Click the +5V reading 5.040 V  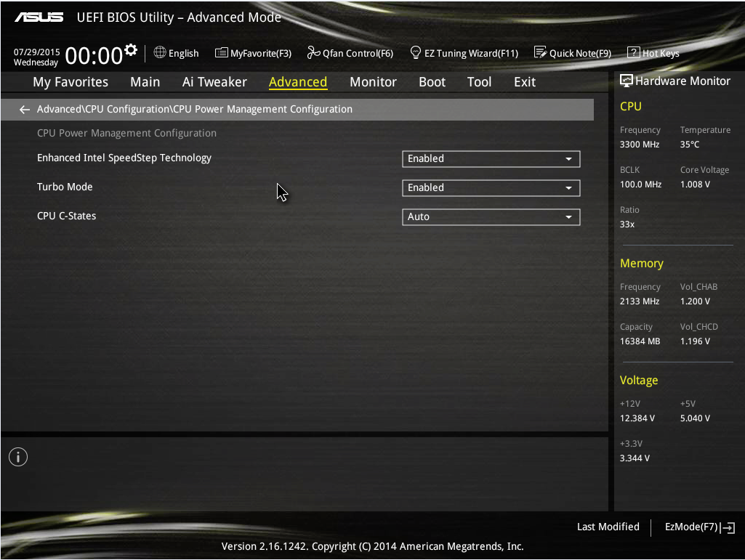click(x=695, y=418)
